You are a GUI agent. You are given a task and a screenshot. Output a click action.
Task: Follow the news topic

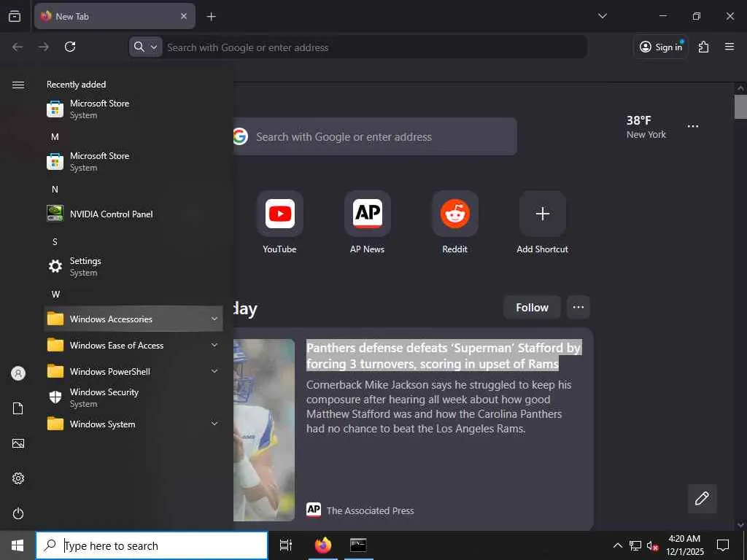point(532,308)
